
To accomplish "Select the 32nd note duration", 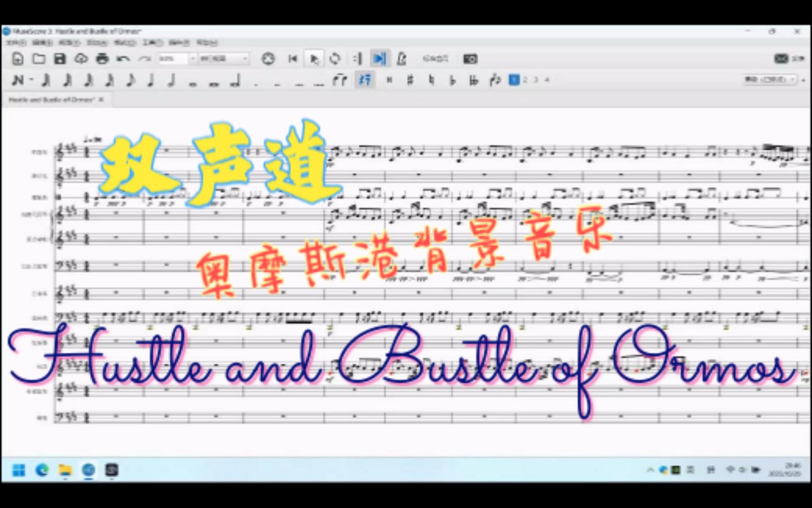I will pos(88,80).
